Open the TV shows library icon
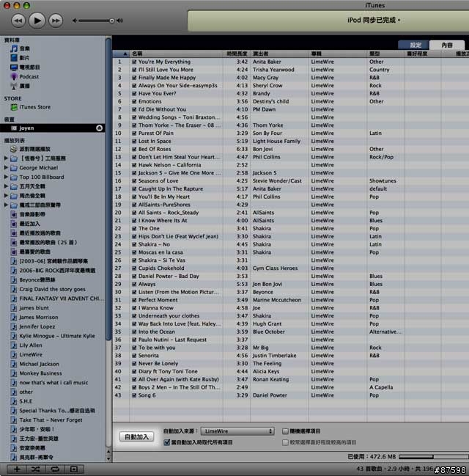The width and height of the screenshot is (469, 476). [14, 67]
